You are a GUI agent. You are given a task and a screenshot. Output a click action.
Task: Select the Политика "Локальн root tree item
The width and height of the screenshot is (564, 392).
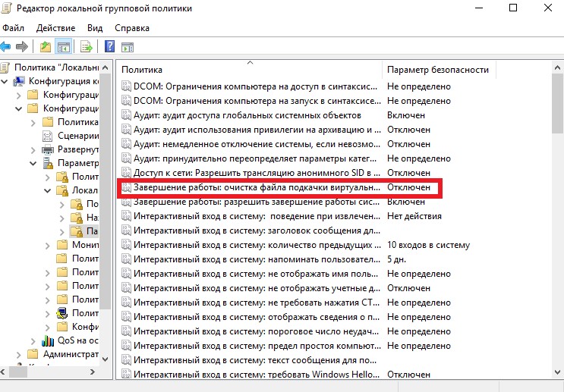coord(56,67)
